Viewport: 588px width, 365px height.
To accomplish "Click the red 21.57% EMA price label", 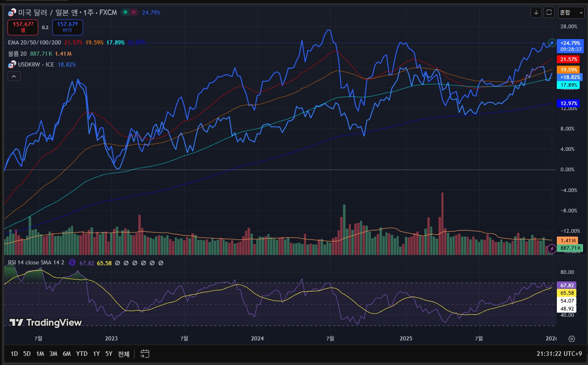I will pyautogui.click(x=568, y=59).
